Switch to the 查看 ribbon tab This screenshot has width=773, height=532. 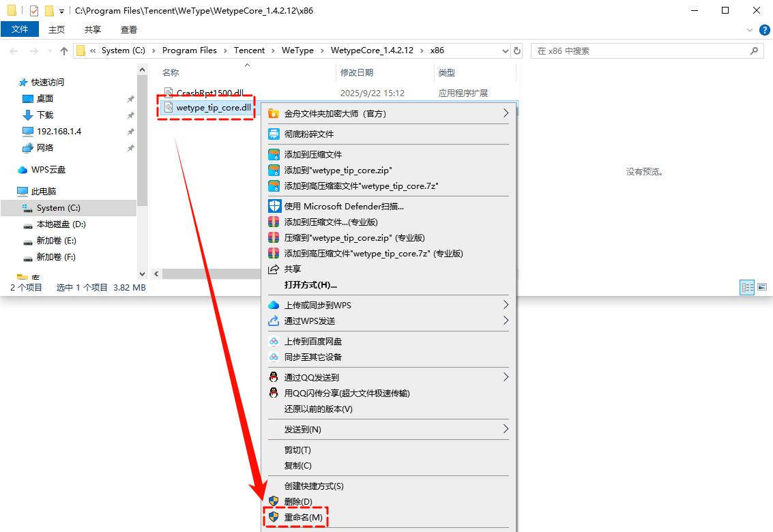coord(129,29)
